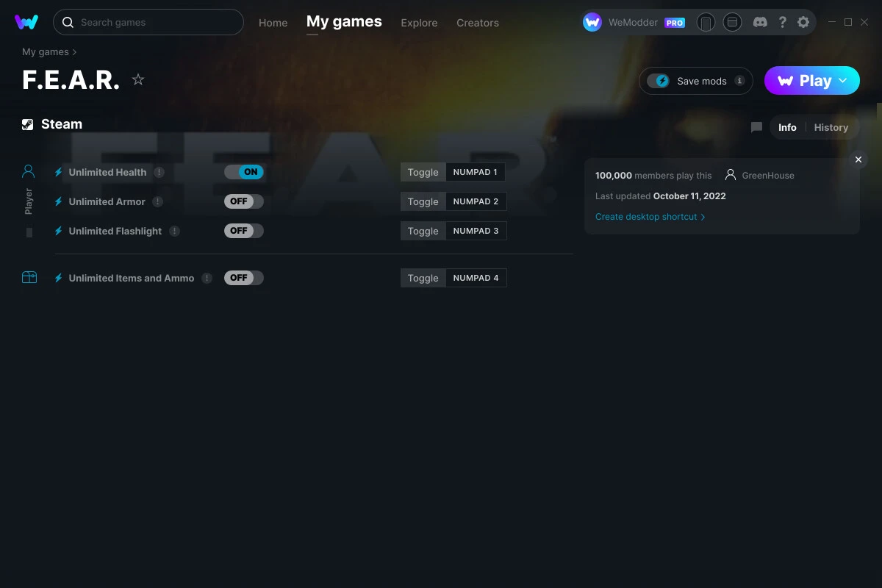The height and width of the screenshot is (588, 882).
Task: Click the October 11, 2022 date
Action: point(689,196)
